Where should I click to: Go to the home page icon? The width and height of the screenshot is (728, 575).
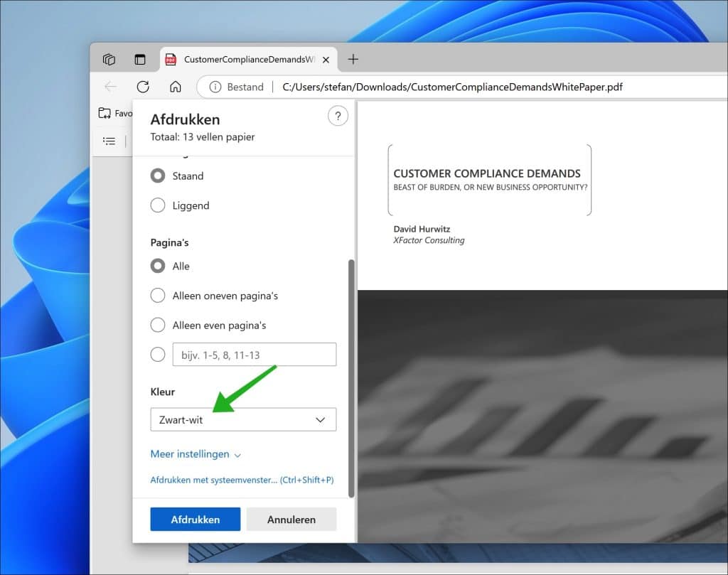175,87
